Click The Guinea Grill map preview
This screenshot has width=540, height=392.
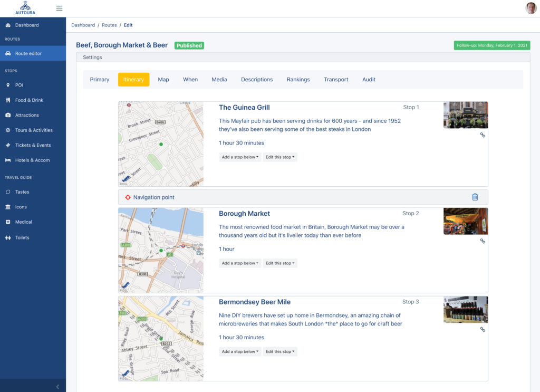[x=161, y=144]
